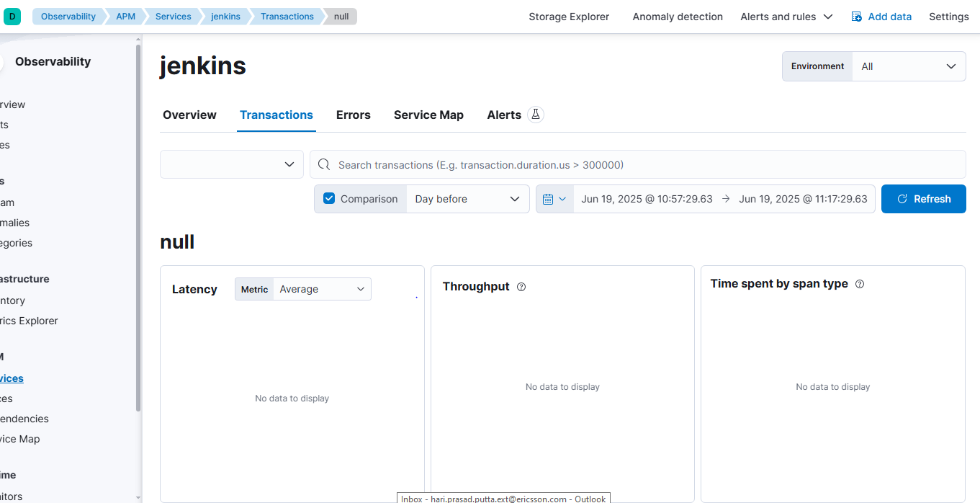This screenshot has width=980, height=503.
Task: Click the APM breadcrumb
Action: pyautogui.click(x=125, y=17)
